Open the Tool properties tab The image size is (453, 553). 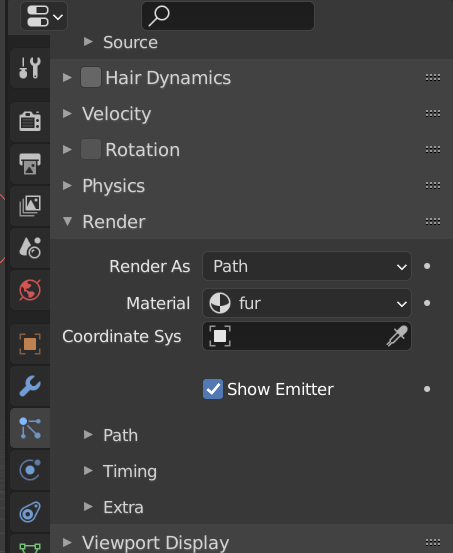pos(30,68)
